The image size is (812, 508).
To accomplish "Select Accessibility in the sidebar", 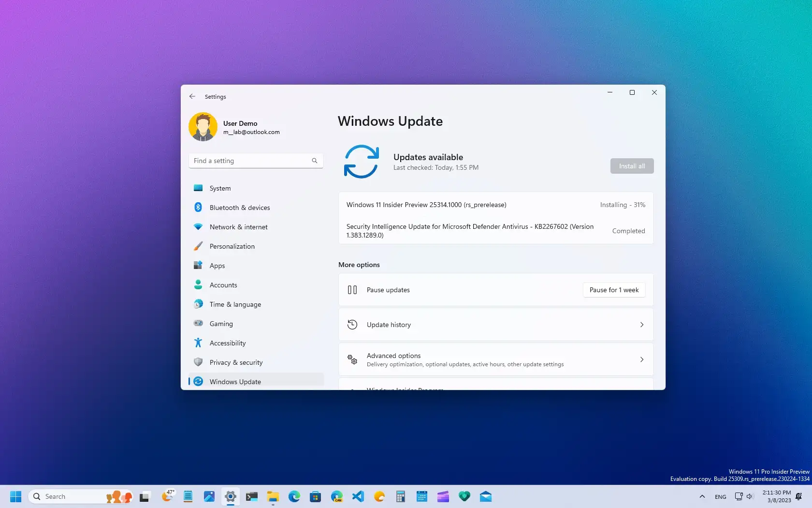I will pos(256,343).
